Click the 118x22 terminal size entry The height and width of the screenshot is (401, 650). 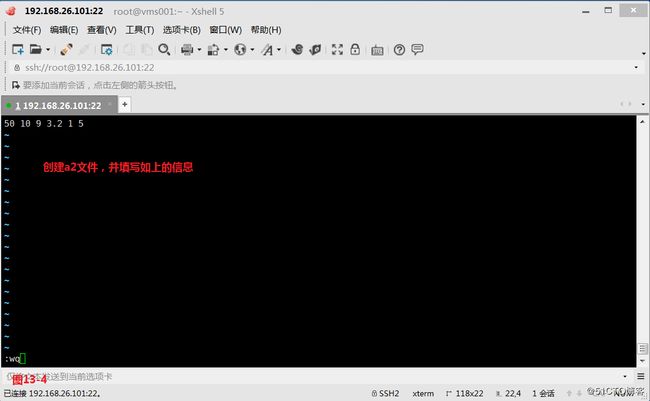point(465,393)
